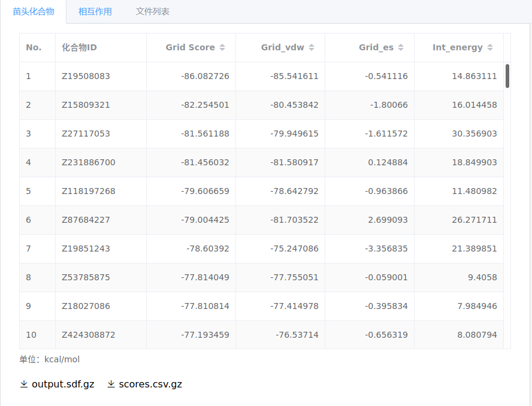Click the Int_energy sort arrows icon
532x406 pixels.
pyautogui.click(x=490, y=47)
